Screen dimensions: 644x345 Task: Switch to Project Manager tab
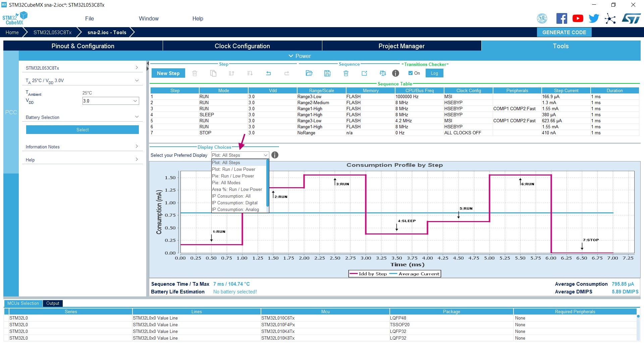click(x=401, y=46)
